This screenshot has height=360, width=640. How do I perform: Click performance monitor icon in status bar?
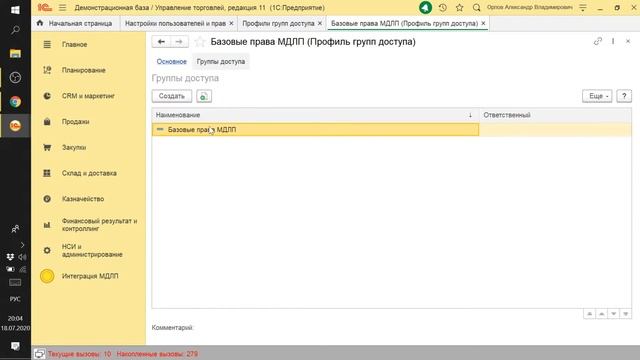39,353
